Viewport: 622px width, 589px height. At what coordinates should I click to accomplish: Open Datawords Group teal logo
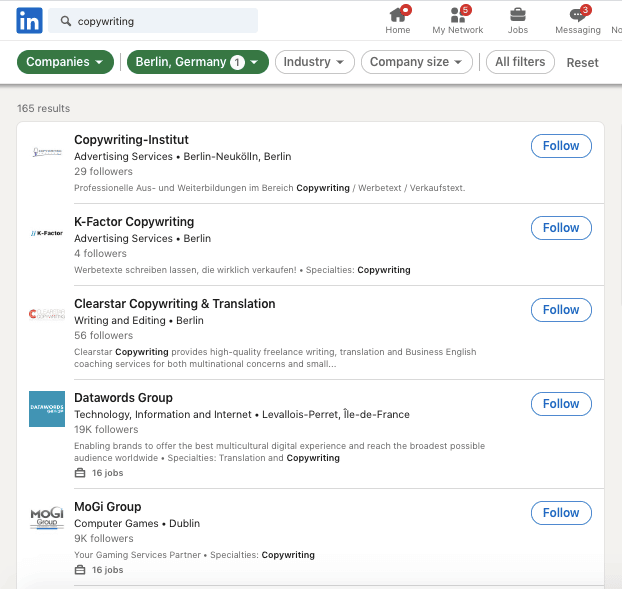point(47,409)
